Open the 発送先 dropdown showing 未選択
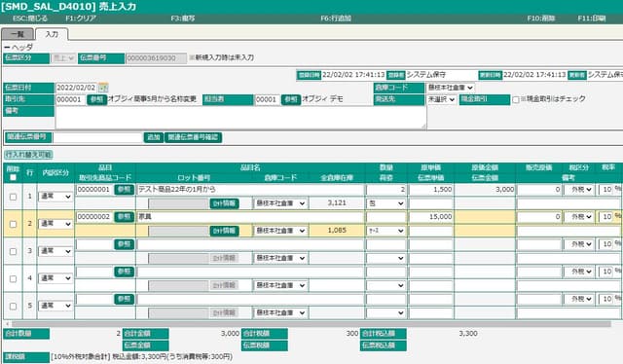 [441, 99]
